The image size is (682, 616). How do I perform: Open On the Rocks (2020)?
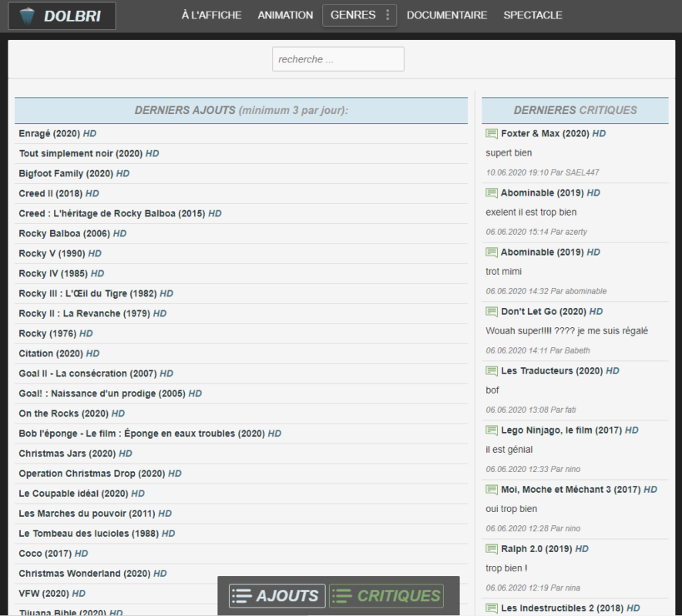72,413
